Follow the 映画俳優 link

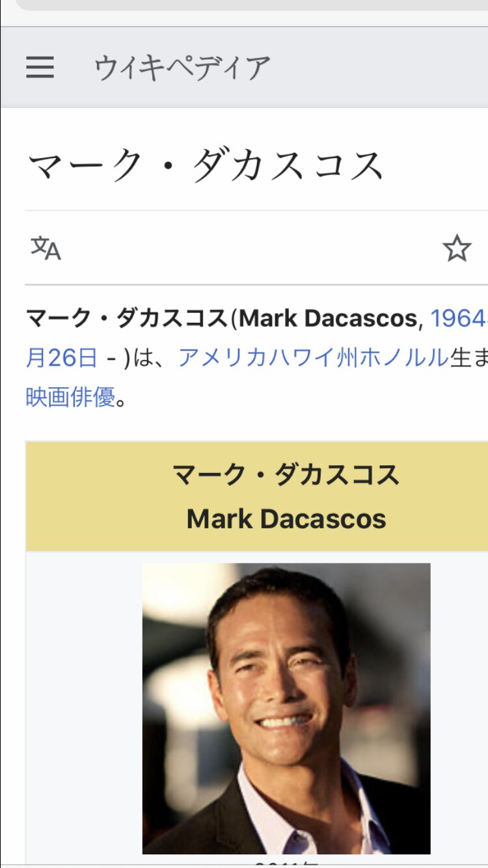[x=70, y=396]
